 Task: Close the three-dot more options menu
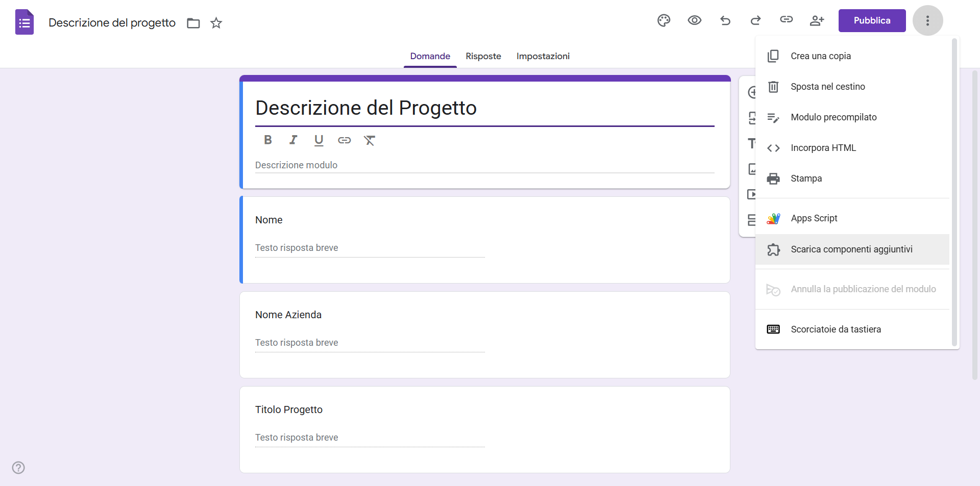pyautogui.click(x=927, y=20)
